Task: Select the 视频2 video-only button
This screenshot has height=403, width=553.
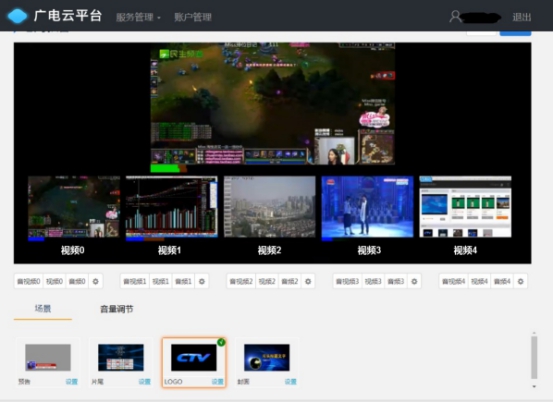Action: (267, 281)
